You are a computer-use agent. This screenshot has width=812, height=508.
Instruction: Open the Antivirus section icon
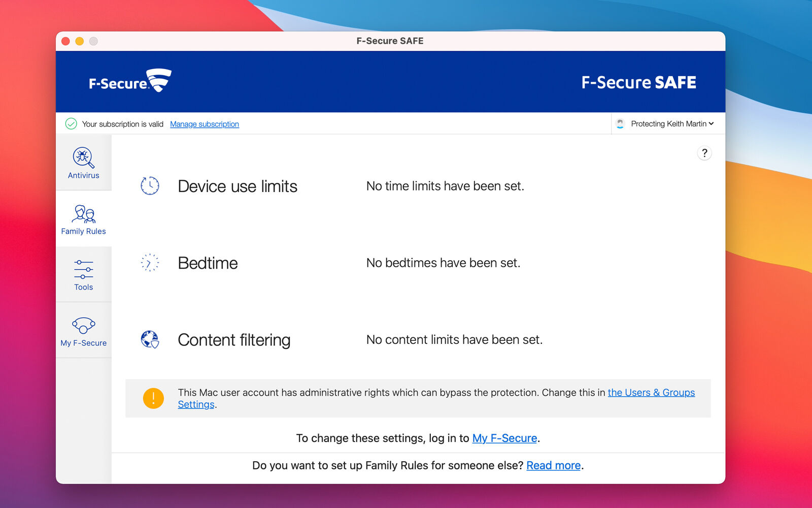click(x=83, y=157)
